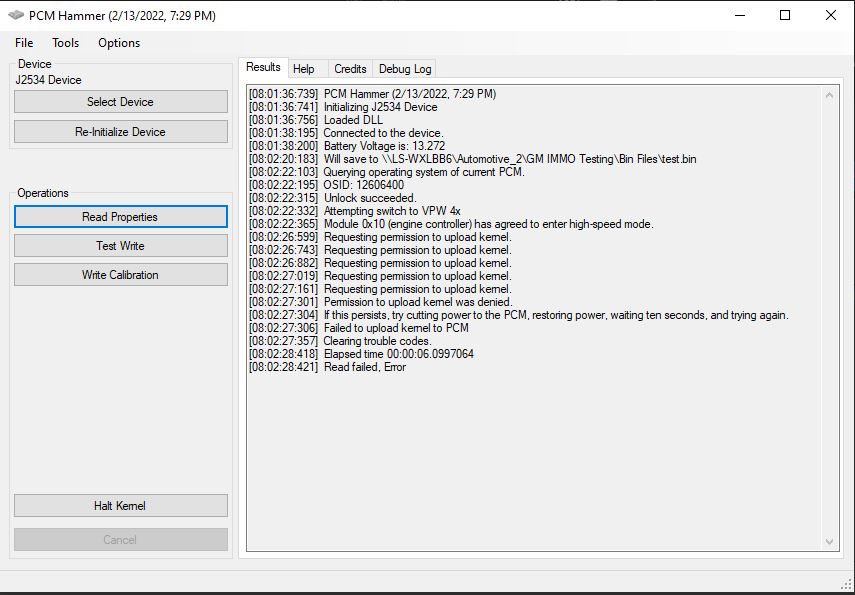This screenshot has height=595, width=855.
Task: Click the 'J2534 Device' label
Action: click(x=49, y=80)
